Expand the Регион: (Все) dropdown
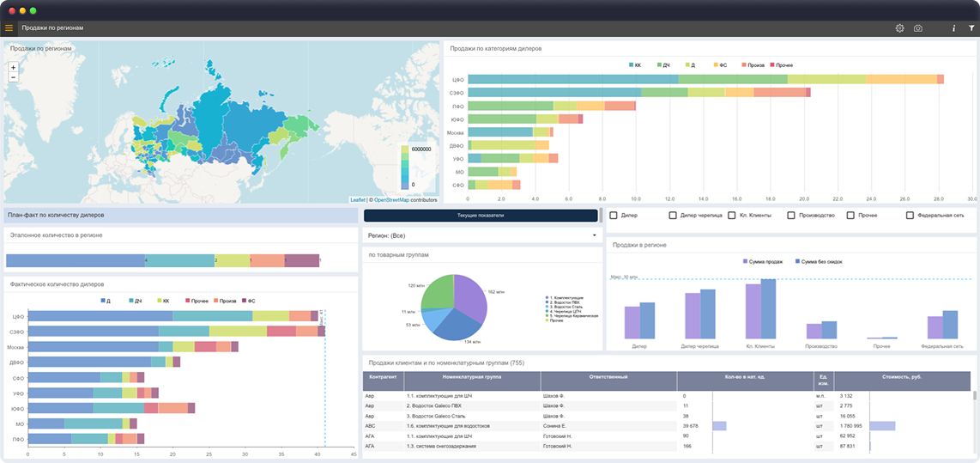Viewport: 980px width, 463px height. tap(481, 235)
